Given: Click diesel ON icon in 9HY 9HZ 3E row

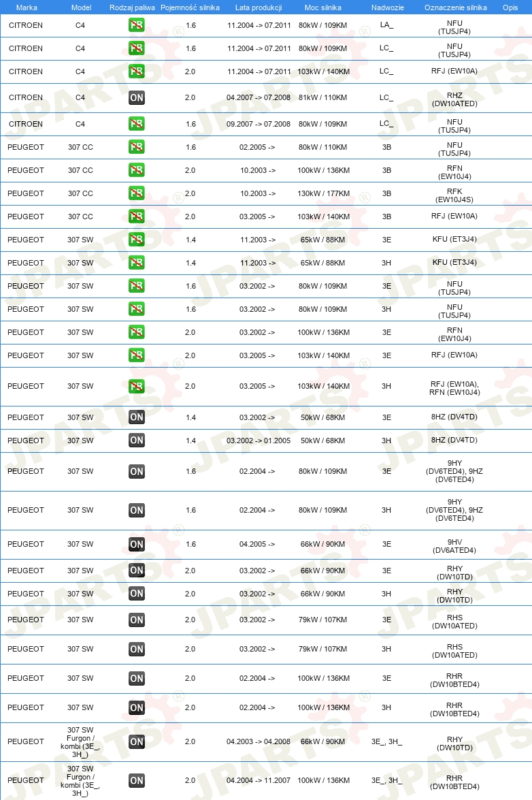Looking at the screenshot, I should point(137,471).
